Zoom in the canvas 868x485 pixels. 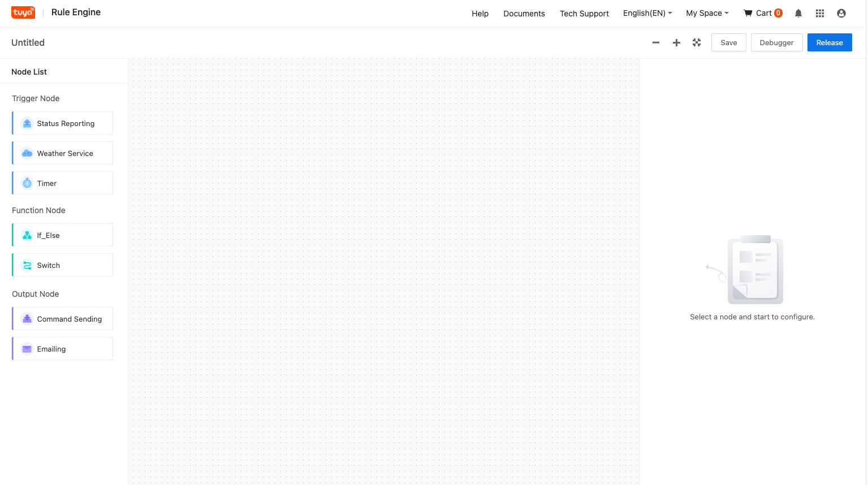pos(676,42)
